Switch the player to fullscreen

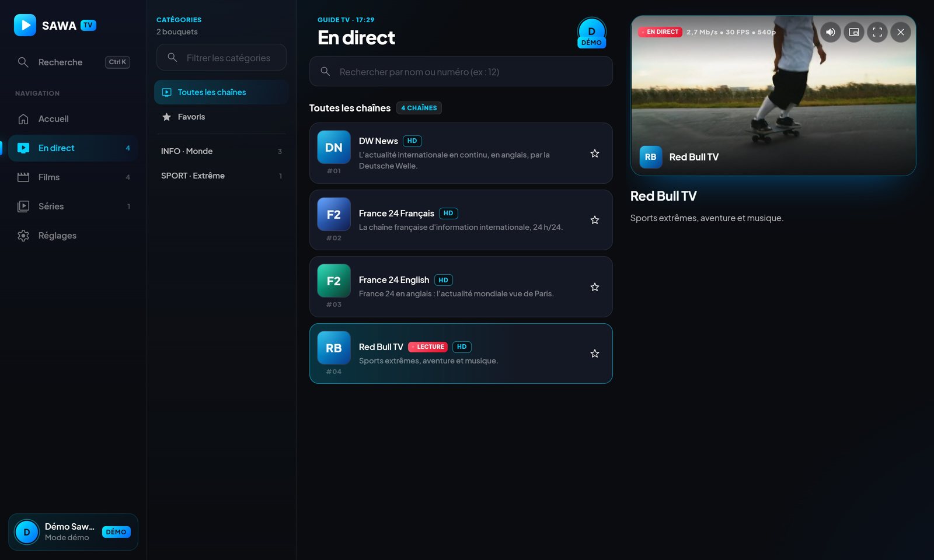[x=877, y=32]
